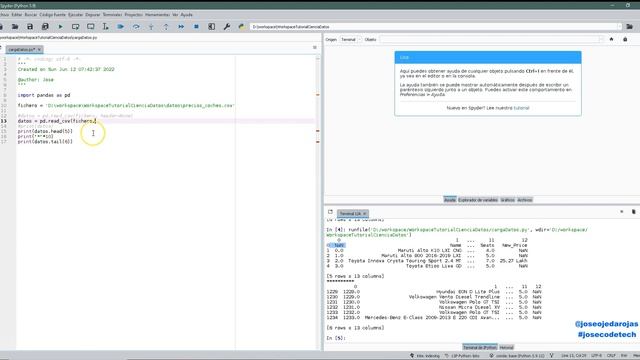Expand the working directory path dropdown

pyautogui.click(x=619, y=27)
